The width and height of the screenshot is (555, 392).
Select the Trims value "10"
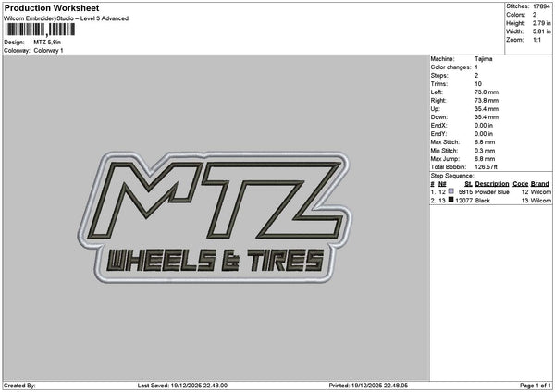[x=478, y=84]
